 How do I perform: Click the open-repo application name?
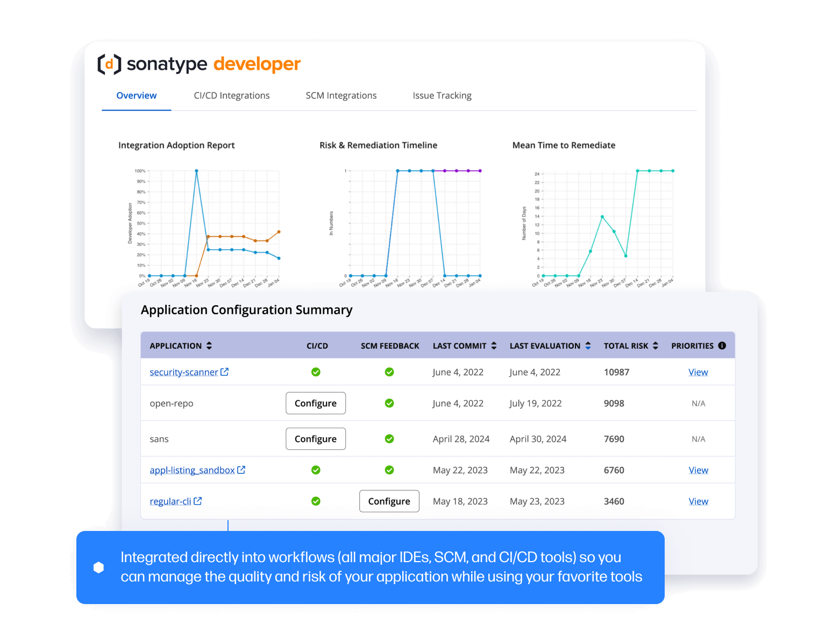pos(171,404)
